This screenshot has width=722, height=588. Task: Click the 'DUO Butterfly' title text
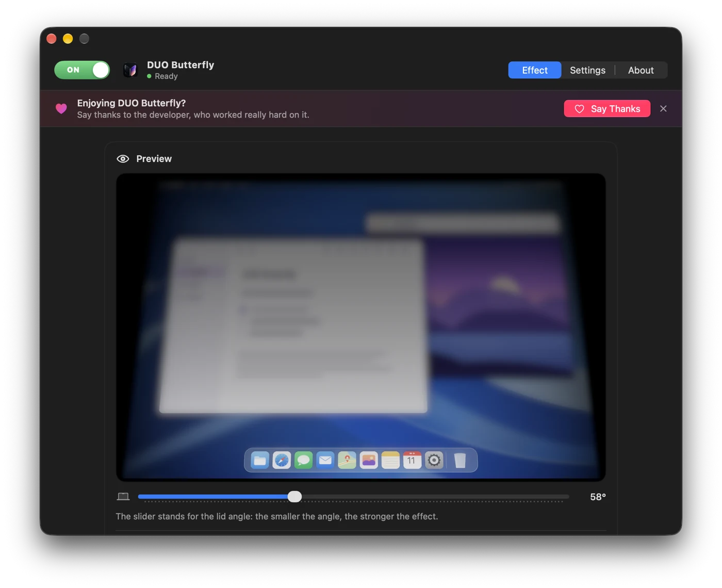pyautogui.click(x=180, y=65)
